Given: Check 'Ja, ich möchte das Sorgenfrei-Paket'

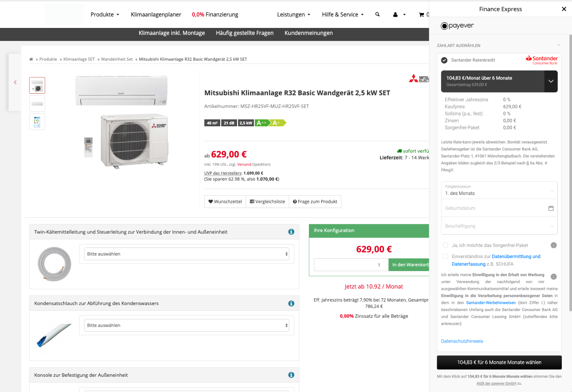Looking at the screenshot, I should coord(446,245).
